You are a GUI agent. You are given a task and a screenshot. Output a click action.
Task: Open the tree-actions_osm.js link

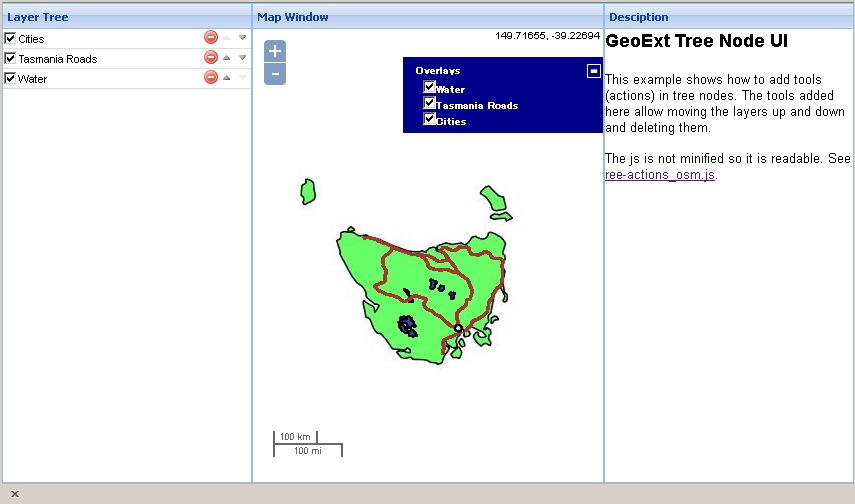point(660,175)
